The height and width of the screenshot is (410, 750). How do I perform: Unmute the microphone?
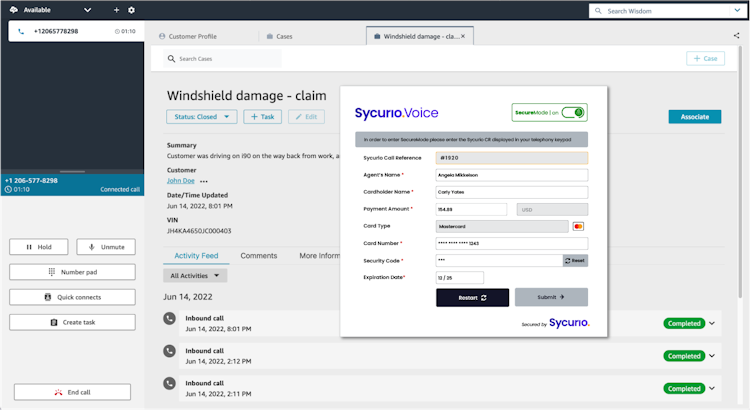point(105,246)
